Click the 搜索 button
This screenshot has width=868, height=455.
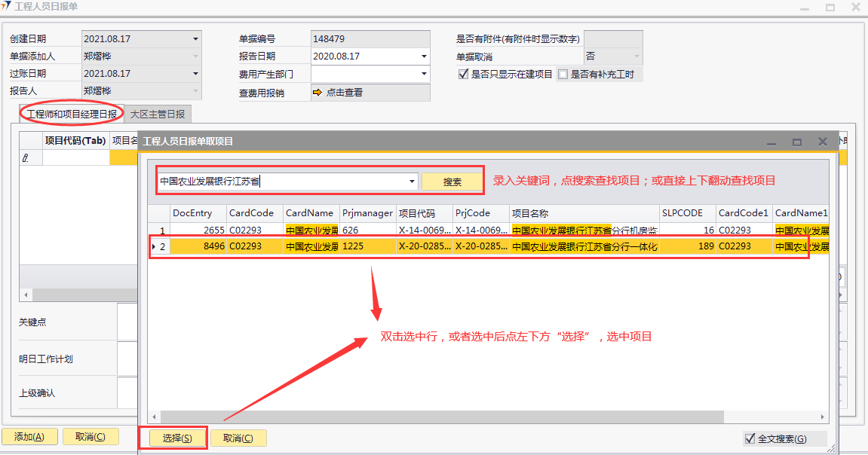pos(452,182)
